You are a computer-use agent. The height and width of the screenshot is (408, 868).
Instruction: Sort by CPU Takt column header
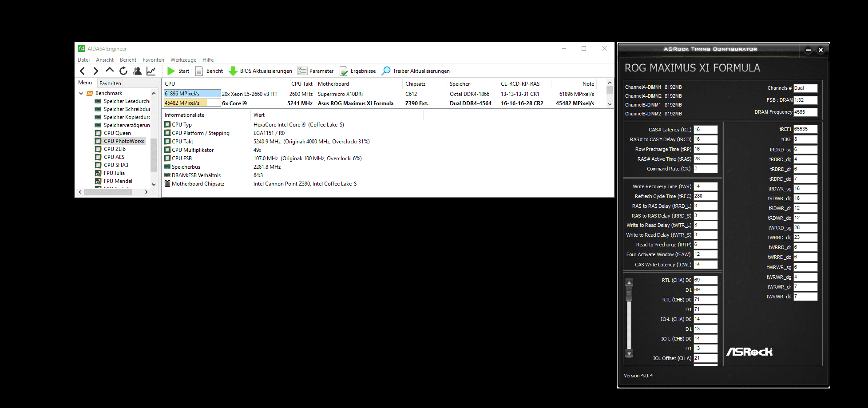(x=300, y=84)
